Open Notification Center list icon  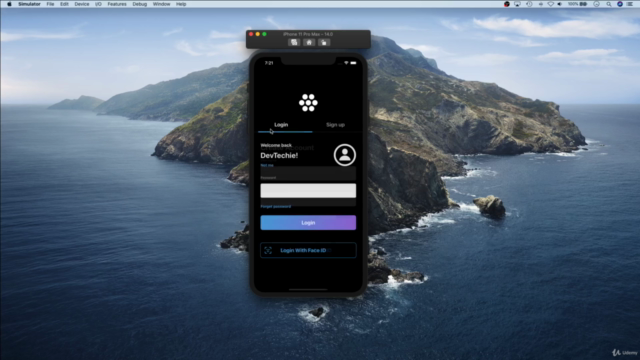pos(630,4)
